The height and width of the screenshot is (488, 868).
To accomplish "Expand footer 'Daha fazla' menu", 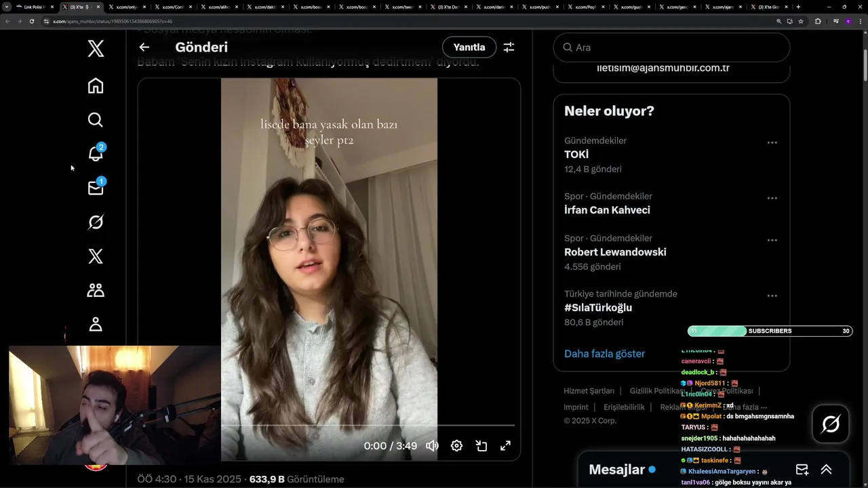I will point(745,407).
